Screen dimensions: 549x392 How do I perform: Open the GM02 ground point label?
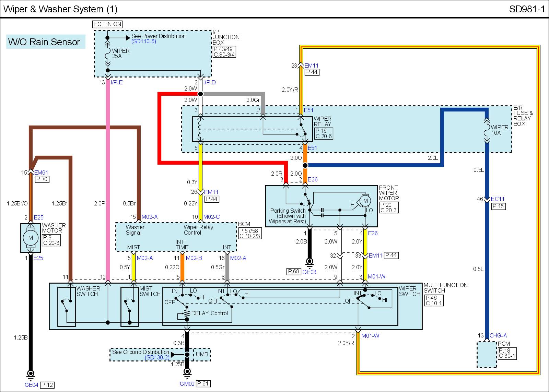tap(187, 384)
